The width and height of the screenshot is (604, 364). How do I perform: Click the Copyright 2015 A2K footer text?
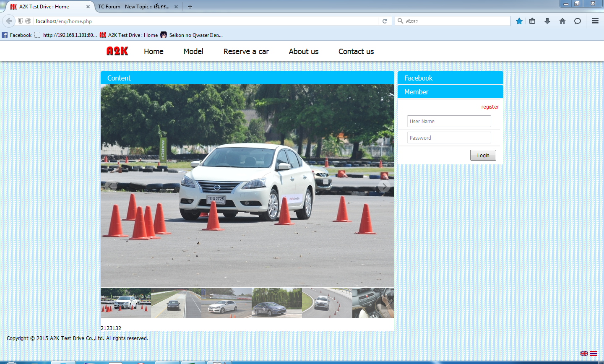pos(78,338)
